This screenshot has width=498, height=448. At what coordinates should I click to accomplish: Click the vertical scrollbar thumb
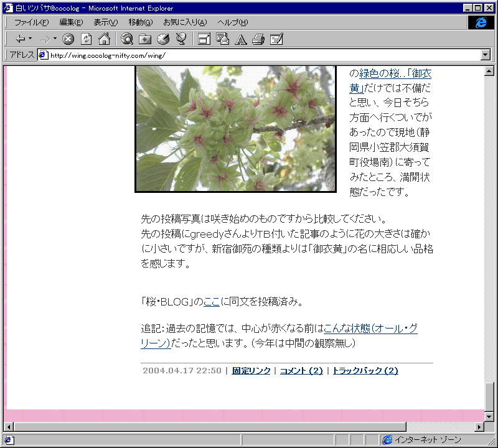[x=489, y=397]
